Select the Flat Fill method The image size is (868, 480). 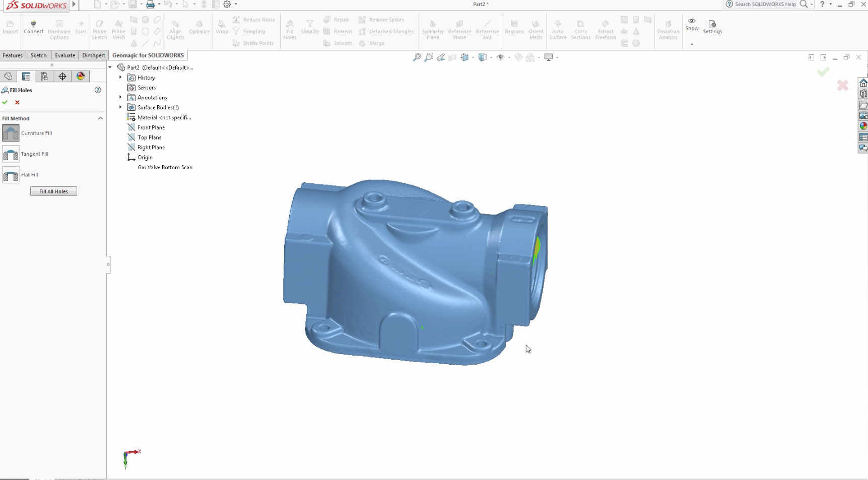[11, 175]
